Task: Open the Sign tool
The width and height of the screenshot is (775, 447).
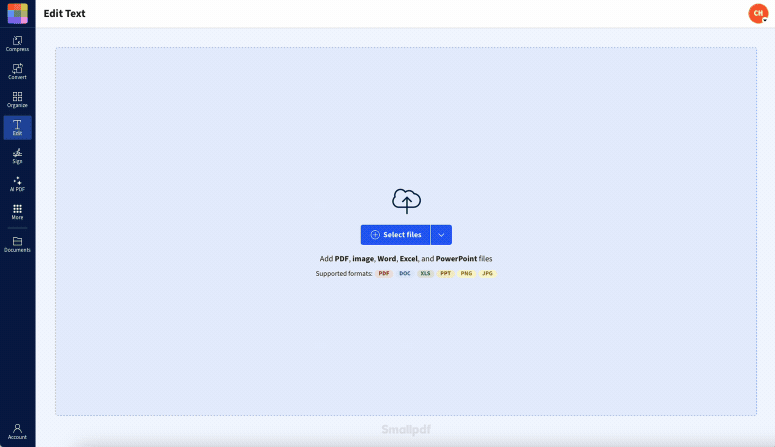Action: [x=17, y=155]
